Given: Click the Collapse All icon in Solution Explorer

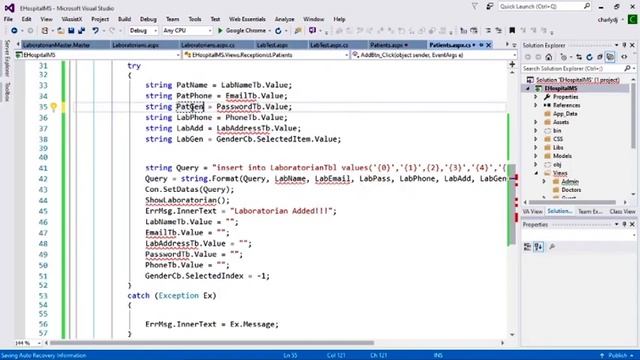Looking at the screenshot, I should tap(600, 57).
